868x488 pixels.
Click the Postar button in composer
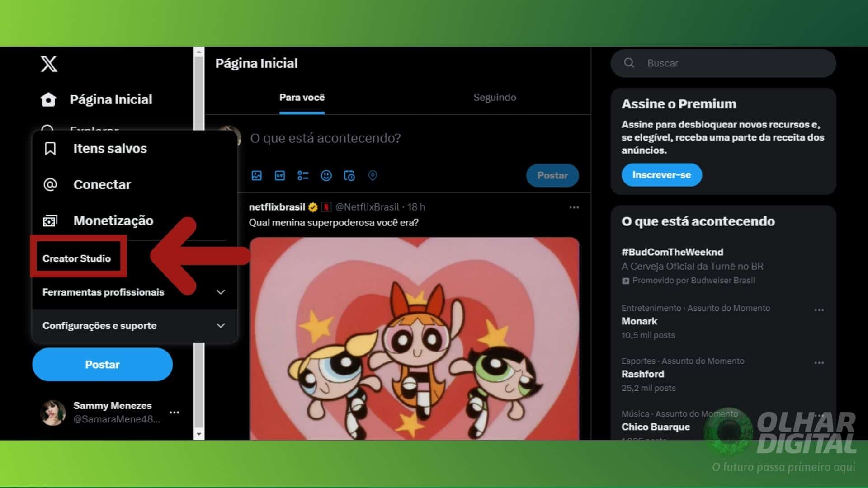[552, 175]
